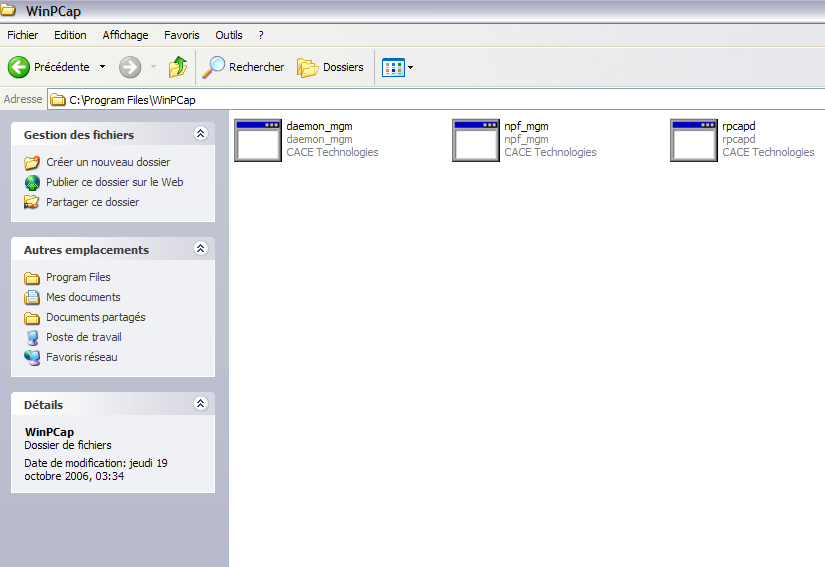Open the Mes documents link

(x=83, y=297)
